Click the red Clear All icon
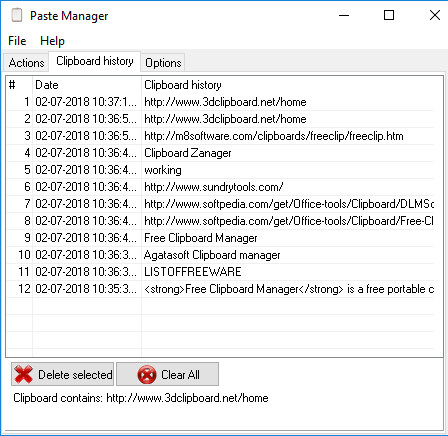Screen dimensions: 448x436 (x=147, y=374)
